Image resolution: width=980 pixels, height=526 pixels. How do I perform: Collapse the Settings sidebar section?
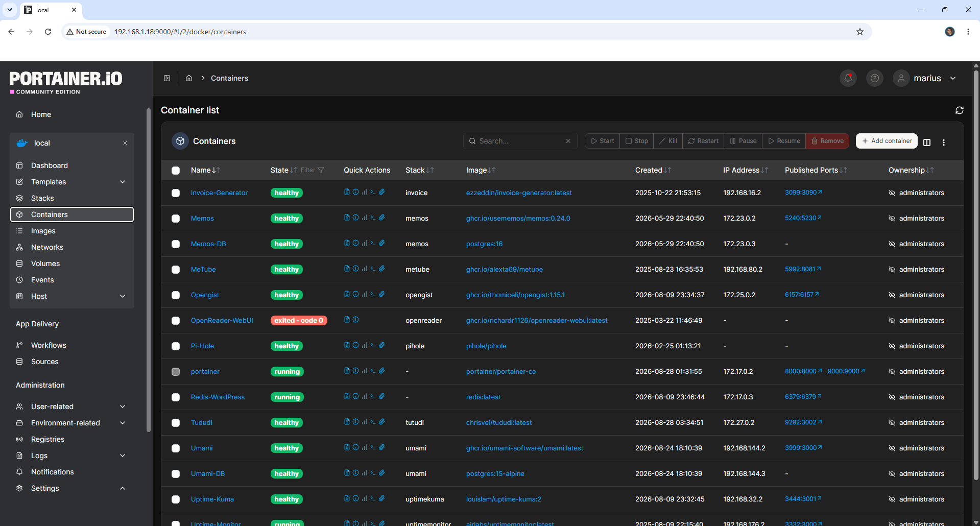point(123,488)
